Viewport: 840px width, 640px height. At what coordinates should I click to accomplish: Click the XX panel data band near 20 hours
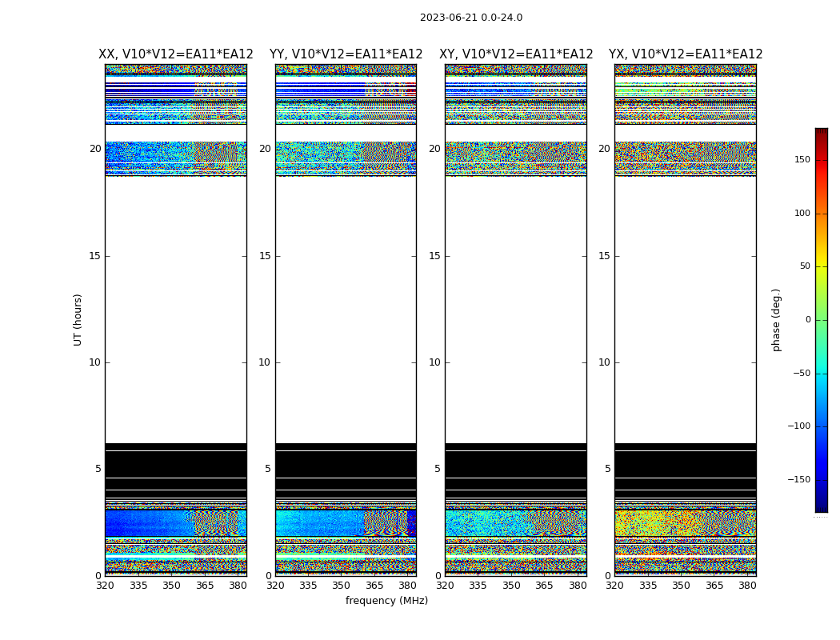point(176,158)
